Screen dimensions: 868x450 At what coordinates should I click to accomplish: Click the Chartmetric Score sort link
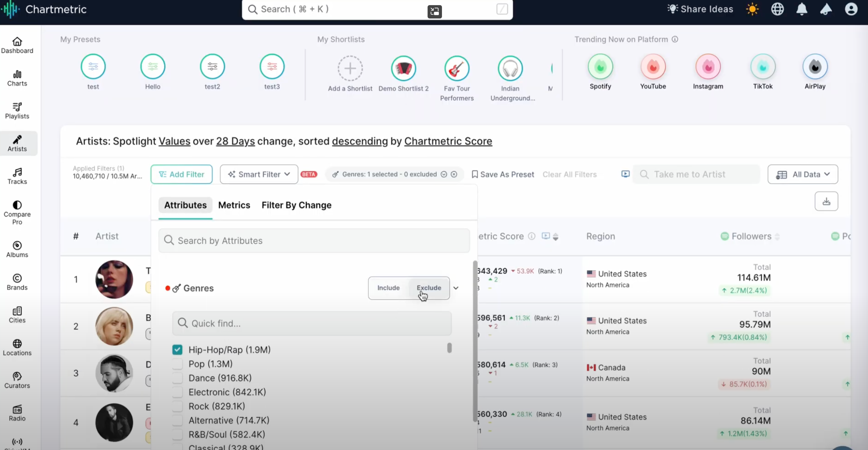(x=448, y=141)
